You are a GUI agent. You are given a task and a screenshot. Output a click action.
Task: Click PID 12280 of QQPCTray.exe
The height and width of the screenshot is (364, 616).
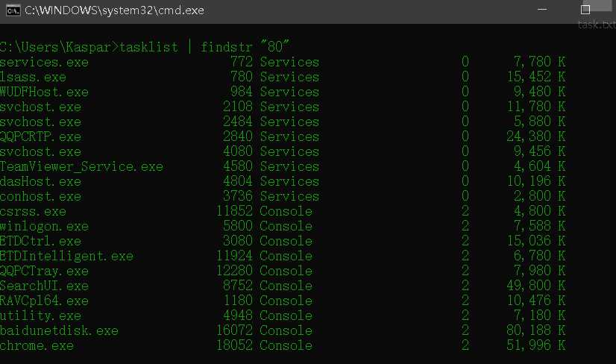234,272
